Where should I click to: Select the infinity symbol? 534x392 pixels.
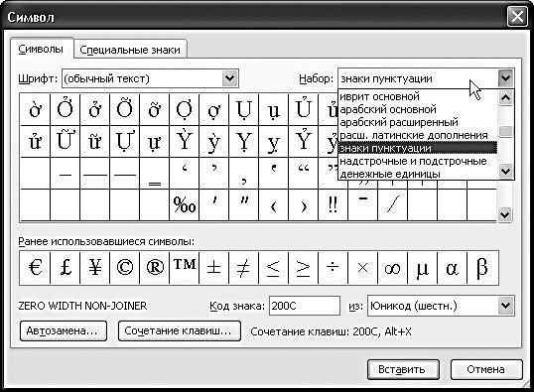393,268
